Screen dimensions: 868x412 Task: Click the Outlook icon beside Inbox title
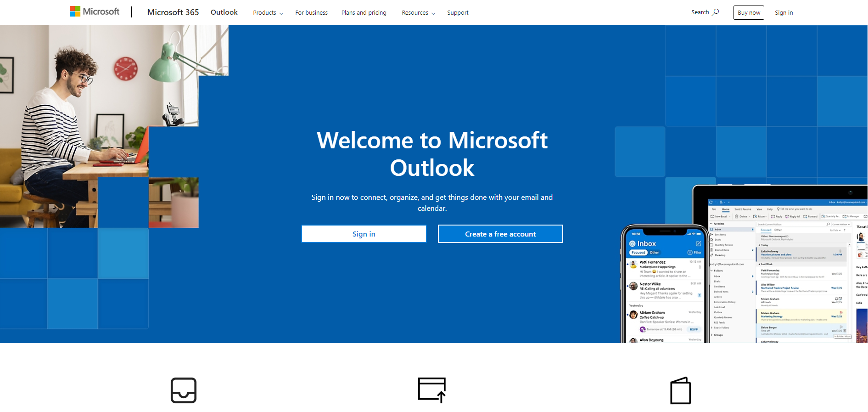point(633,243)
